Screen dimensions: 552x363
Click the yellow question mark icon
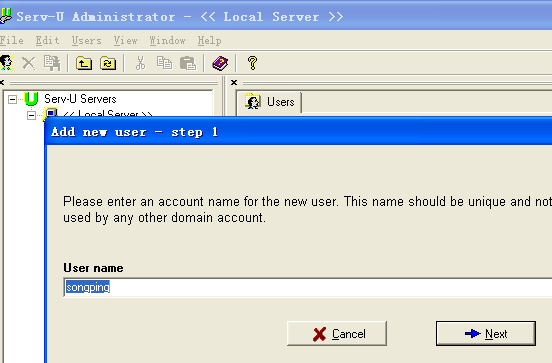252,63
